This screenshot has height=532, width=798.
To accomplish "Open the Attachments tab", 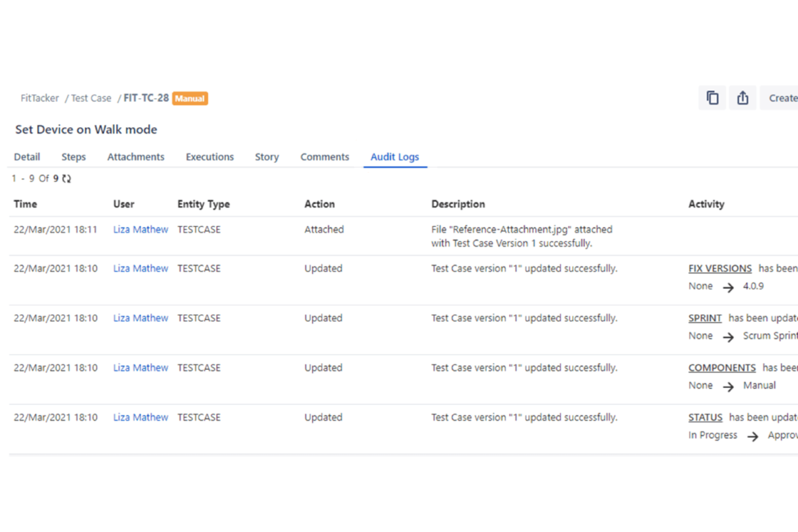I will click(x=136, y=157).
